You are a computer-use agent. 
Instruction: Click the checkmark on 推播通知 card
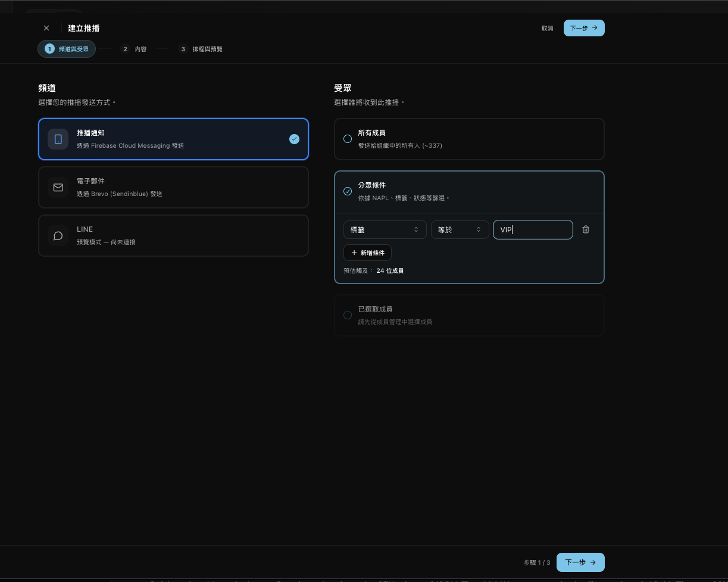coord(294,139)
